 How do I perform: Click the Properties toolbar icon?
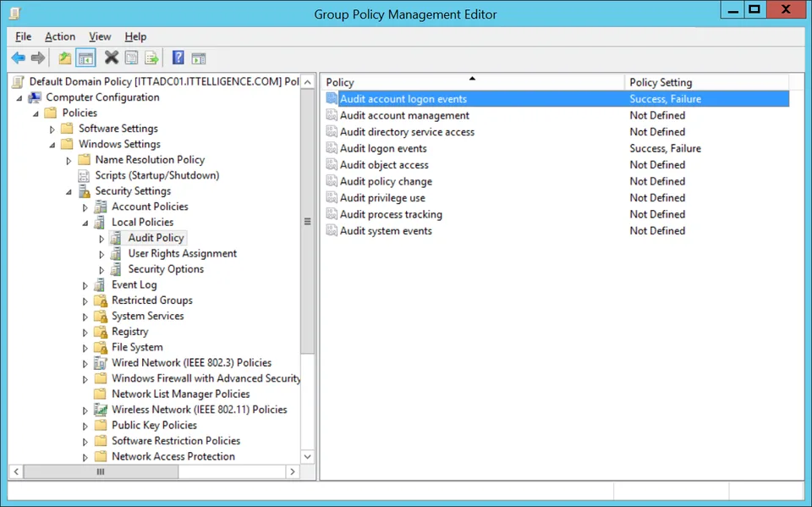[x=132, y=58]
